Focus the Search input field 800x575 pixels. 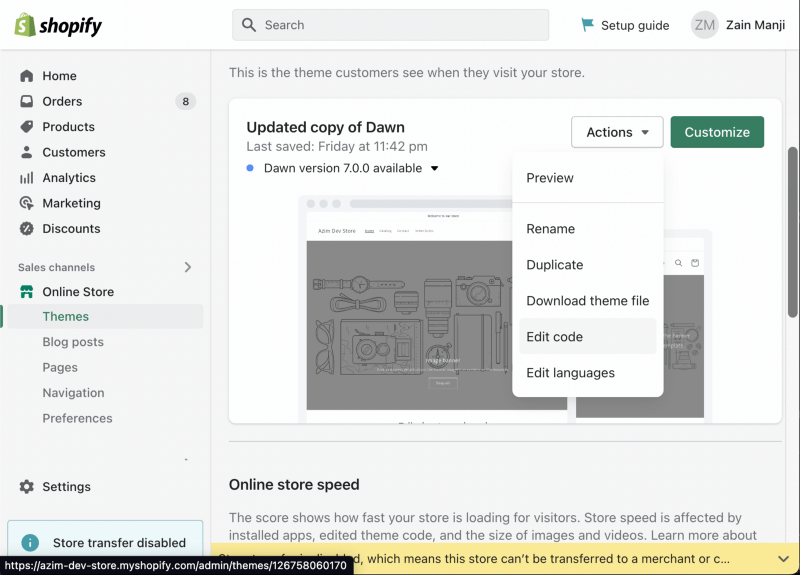pos(390,25)
